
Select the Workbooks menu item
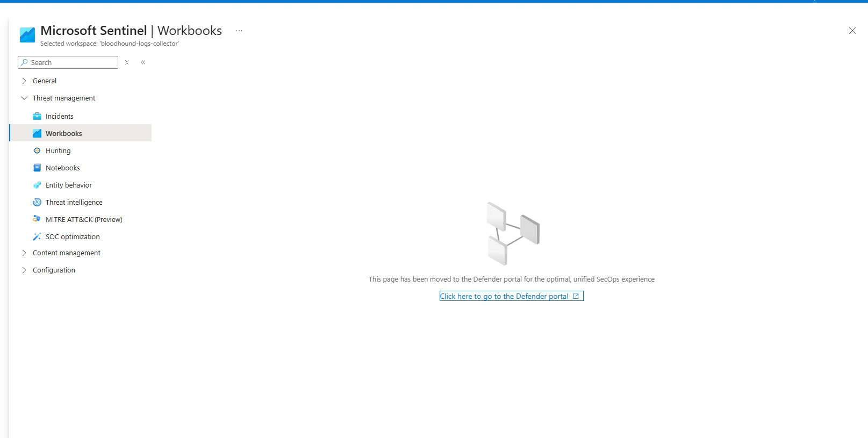(x=81, y=133)
